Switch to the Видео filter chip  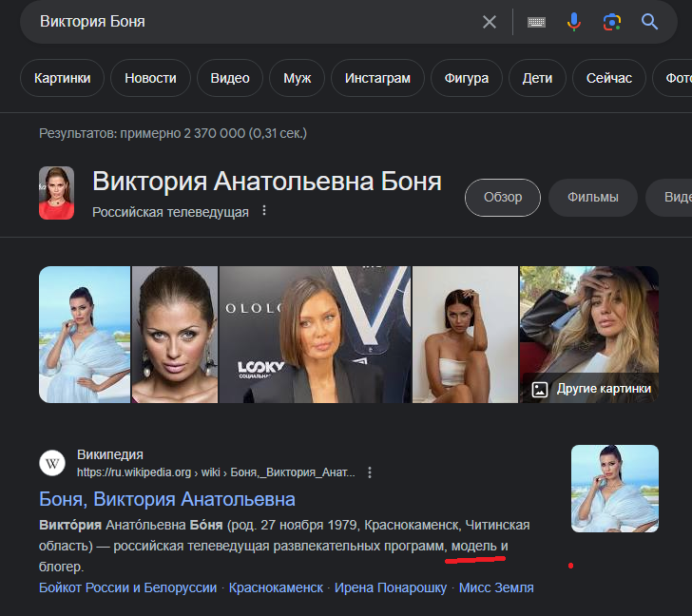(x=229, y=78)
